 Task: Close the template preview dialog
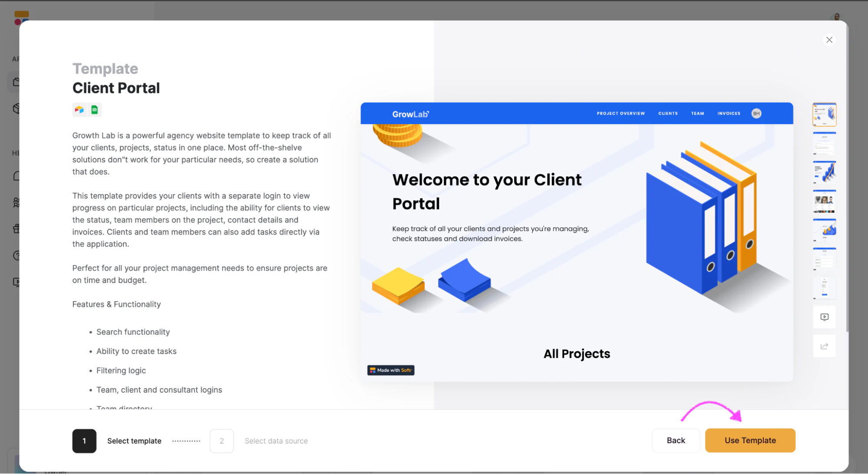(829, 40)
